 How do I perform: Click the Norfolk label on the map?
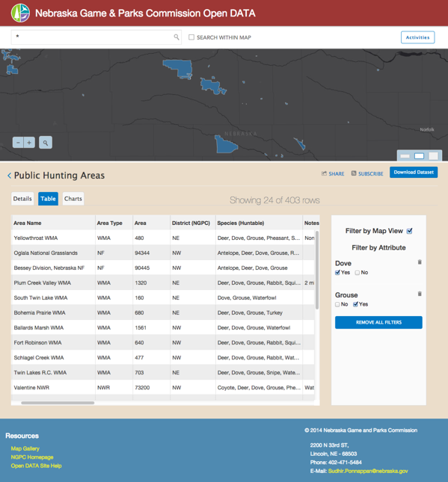(x=427, y=129)
